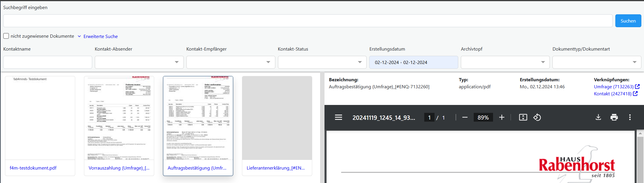Open the Umfrage (7132263) link

point(614,87)
